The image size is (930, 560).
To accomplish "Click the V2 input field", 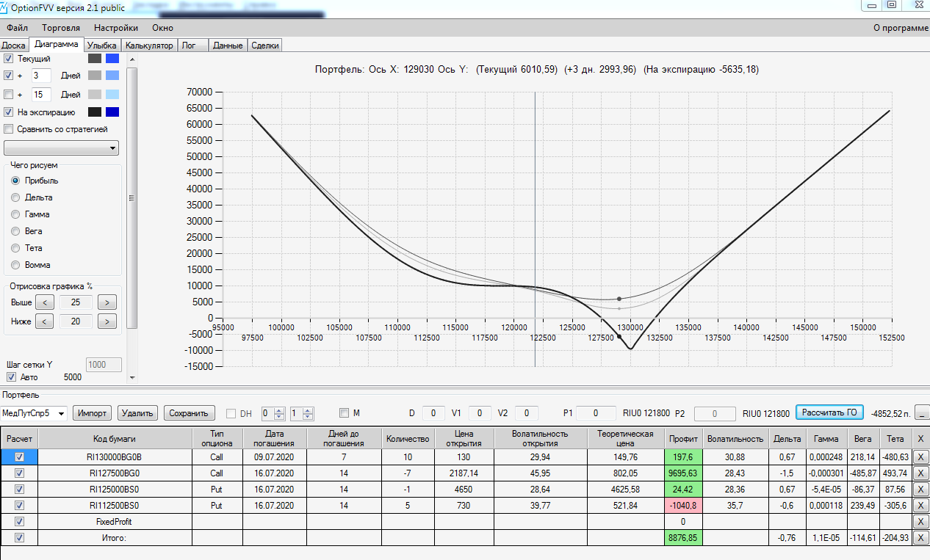I will [527, 413].
